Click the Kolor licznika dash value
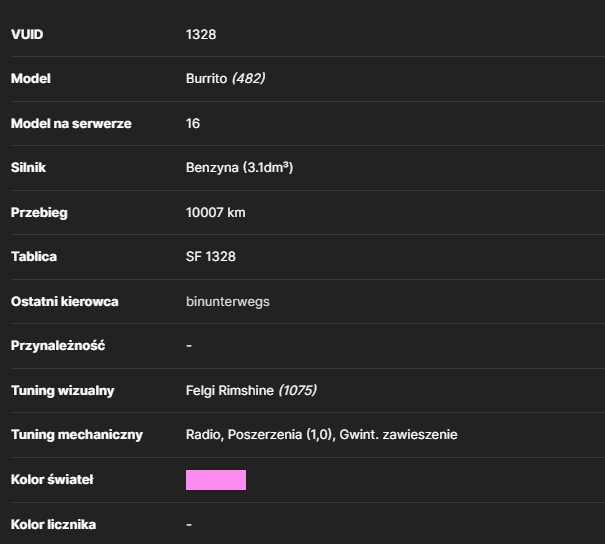This screenshot has height=544, width=605. (189, 524)
